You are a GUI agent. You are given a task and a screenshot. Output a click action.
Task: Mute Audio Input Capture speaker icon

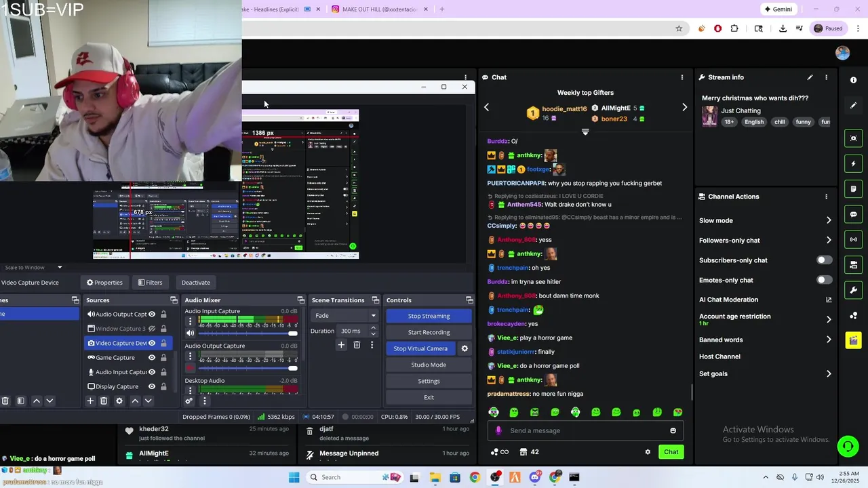coord(191,333)
